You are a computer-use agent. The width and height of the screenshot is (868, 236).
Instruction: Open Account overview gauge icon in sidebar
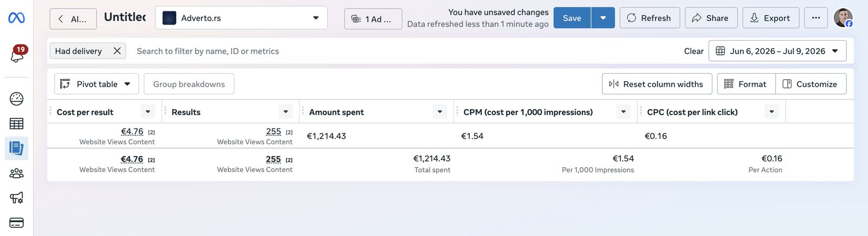[x=16, y=99]
